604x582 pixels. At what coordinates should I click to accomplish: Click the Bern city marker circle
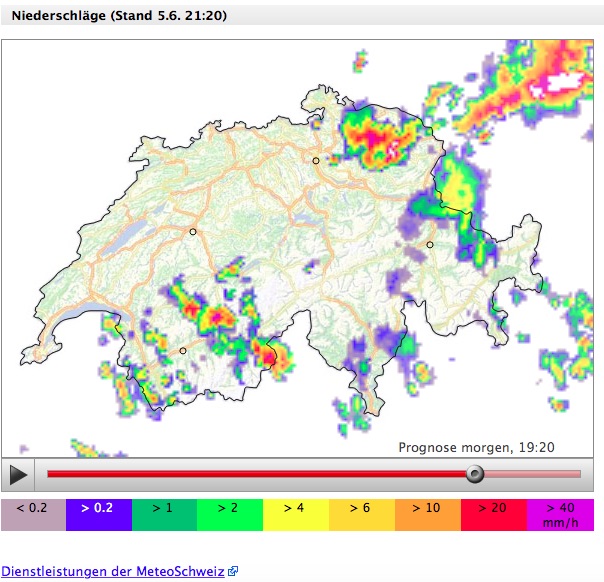[x=194, y=231]
